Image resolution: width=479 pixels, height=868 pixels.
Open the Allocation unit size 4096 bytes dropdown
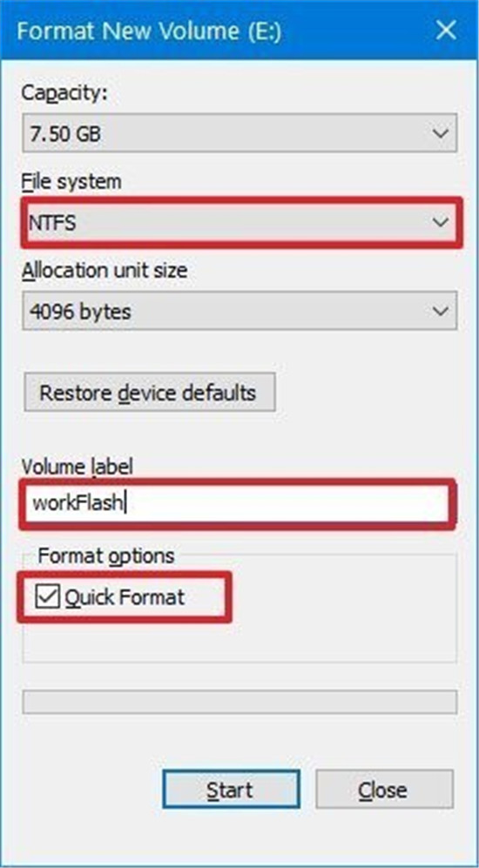tap(239, 311)
